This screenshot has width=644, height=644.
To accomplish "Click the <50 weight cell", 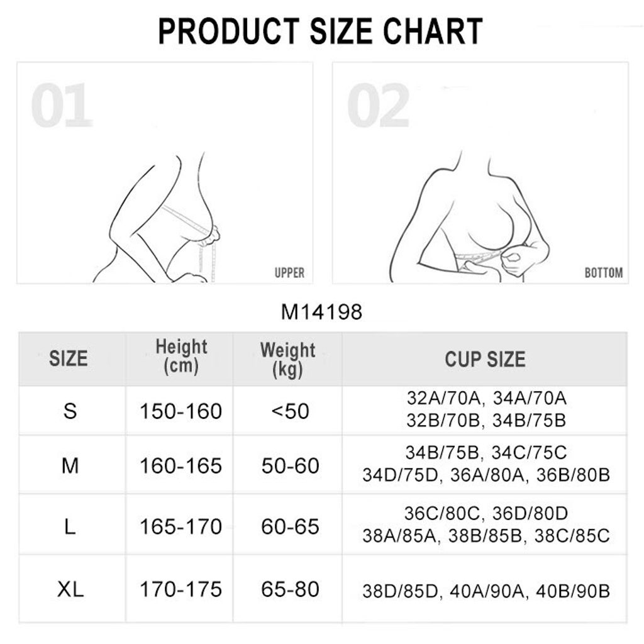I will (290, 411).
